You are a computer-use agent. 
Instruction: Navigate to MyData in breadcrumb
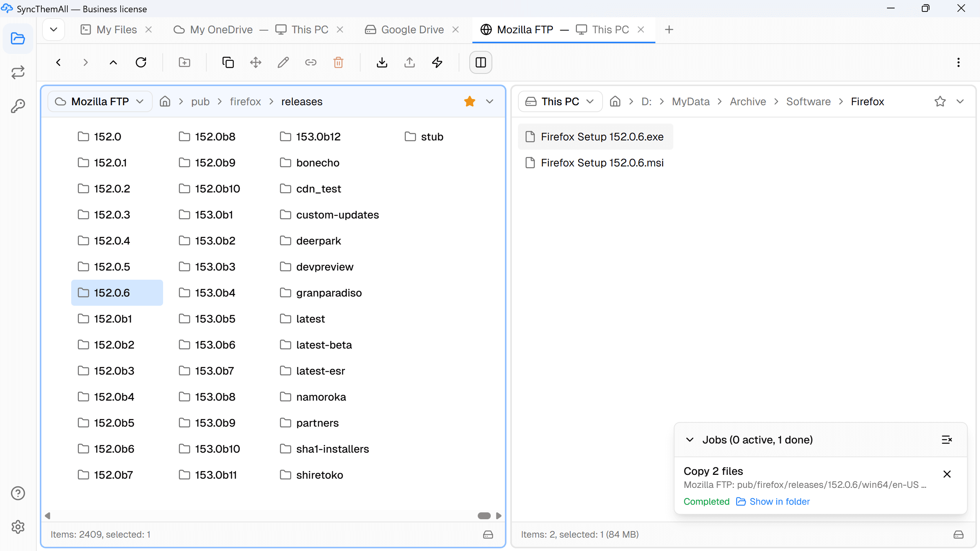(691, 101)
